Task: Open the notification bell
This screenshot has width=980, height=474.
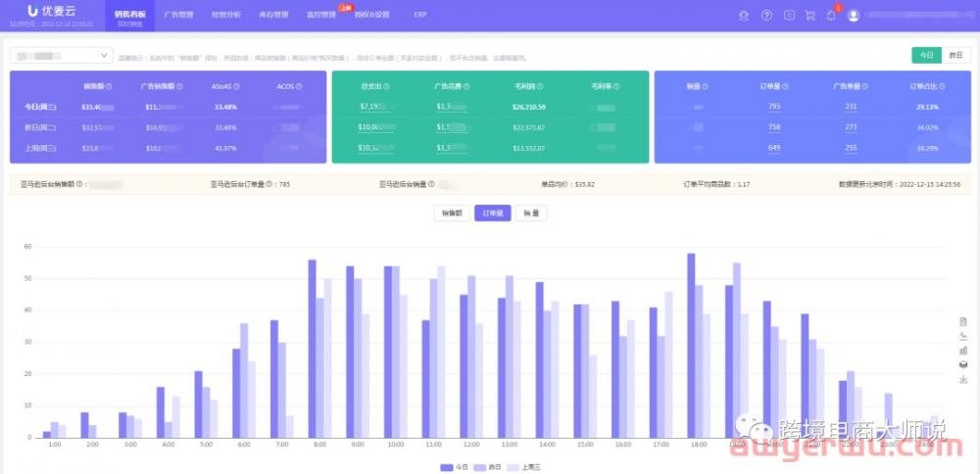Action: coord(831,16)
